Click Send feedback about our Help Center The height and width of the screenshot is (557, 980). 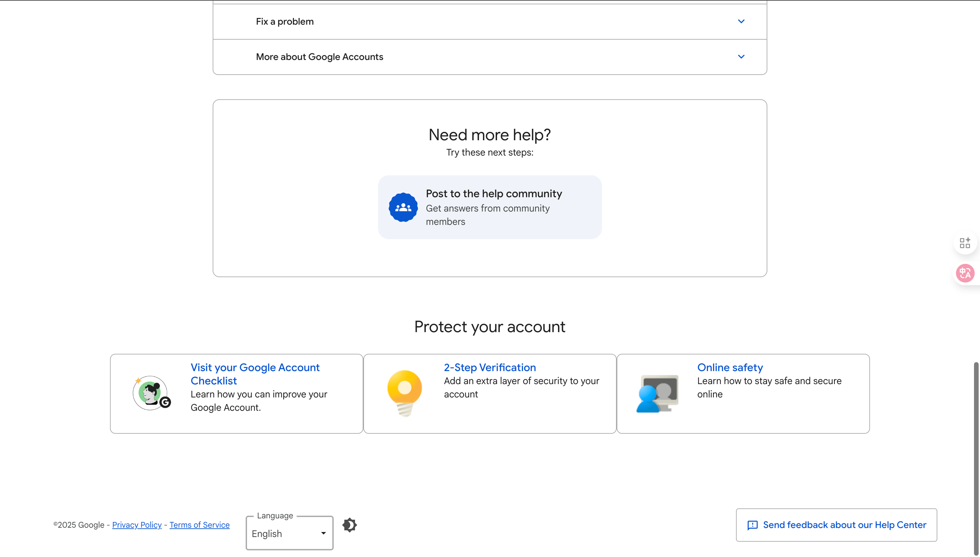coord(836,525)
